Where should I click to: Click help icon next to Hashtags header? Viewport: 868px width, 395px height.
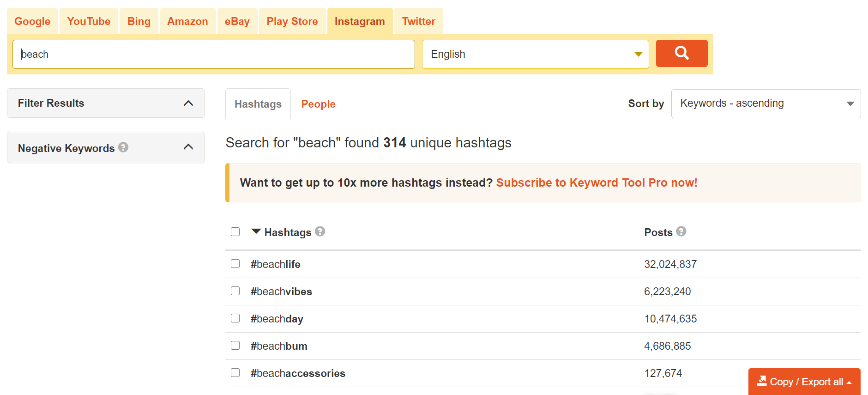pyautogui.click(x=320, y=231)
